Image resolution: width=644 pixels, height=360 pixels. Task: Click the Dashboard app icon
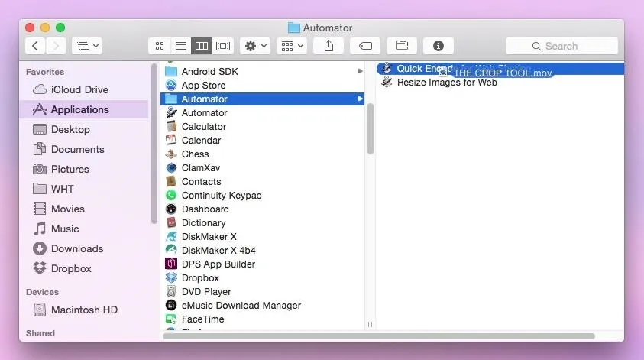171,209
